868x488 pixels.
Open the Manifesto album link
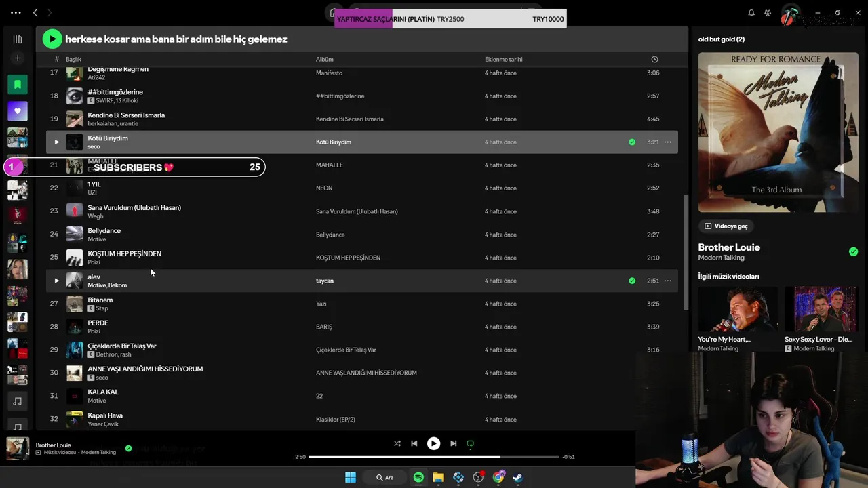click(329, 73)
